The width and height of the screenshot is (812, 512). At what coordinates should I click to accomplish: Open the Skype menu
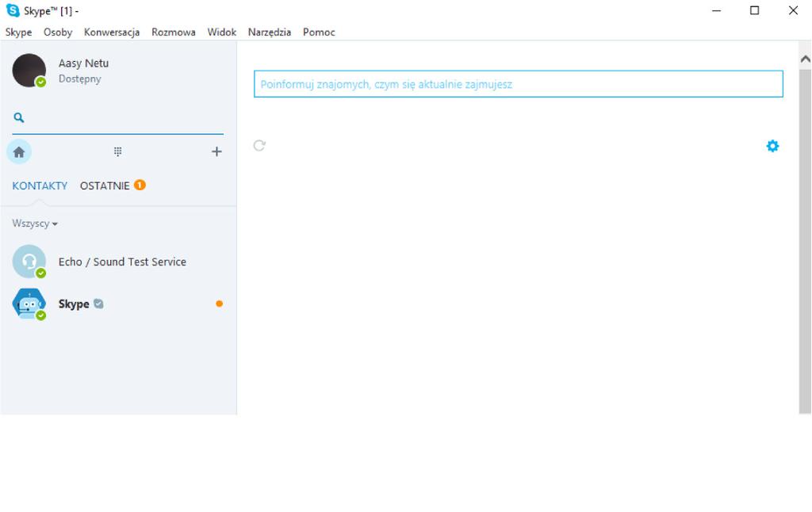pyautogui.click(x=19, y=32)
